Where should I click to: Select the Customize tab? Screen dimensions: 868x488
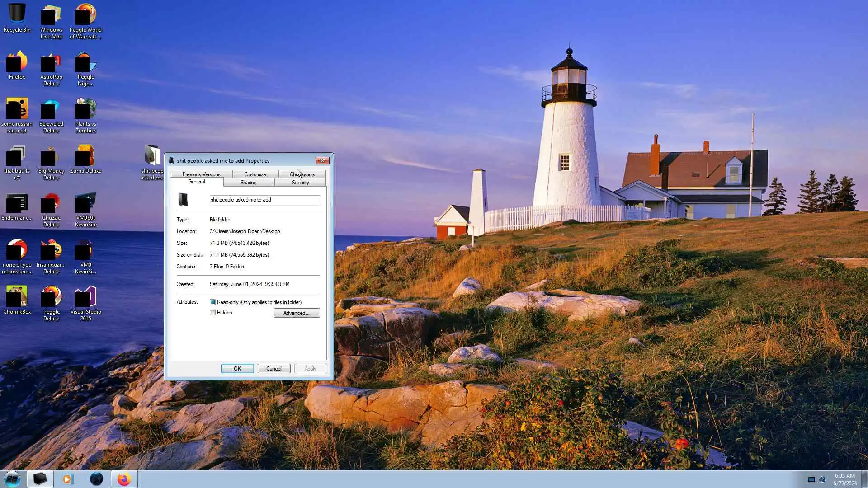point(255,174)
